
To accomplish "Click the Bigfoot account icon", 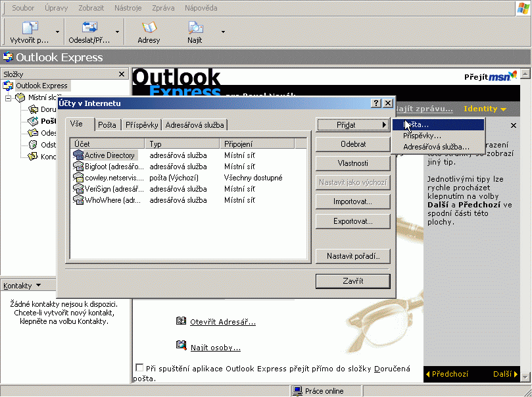I will click(78, 167).
